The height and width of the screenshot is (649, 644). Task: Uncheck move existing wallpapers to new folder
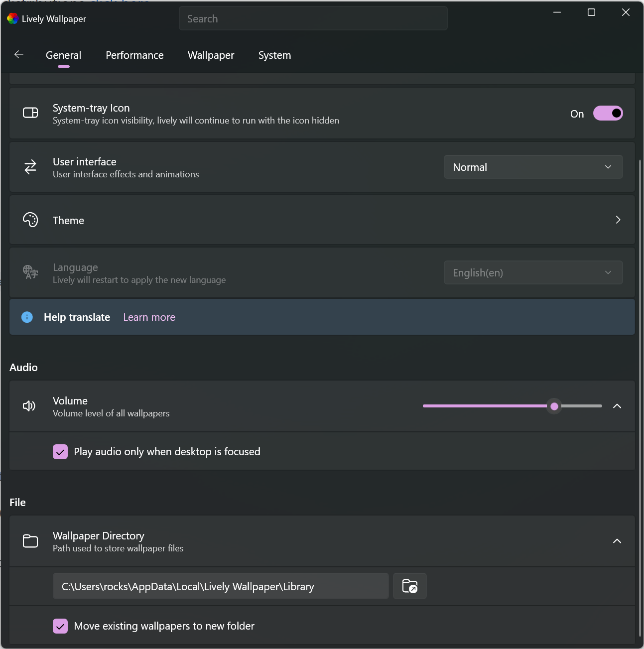[60, 626]
